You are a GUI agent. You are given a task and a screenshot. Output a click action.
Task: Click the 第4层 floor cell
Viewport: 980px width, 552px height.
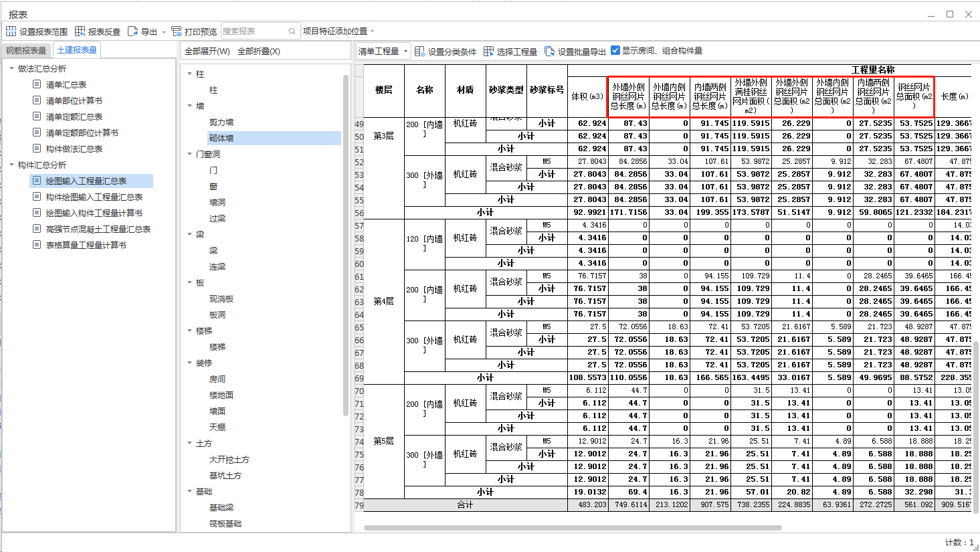384,301
